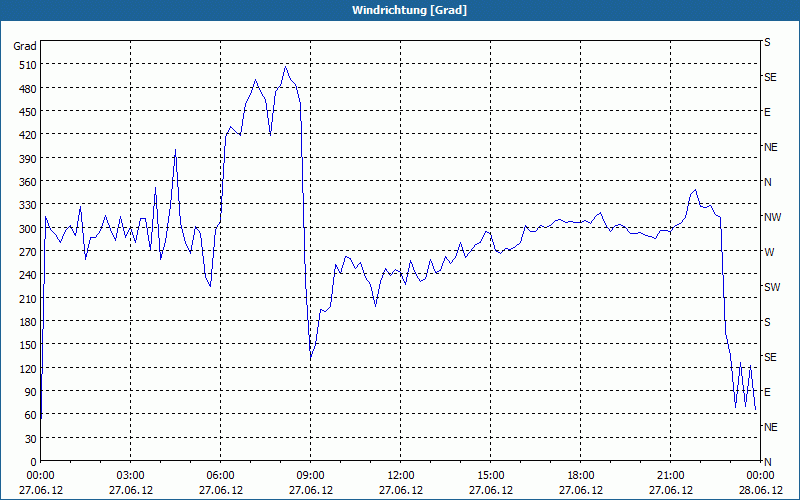Click the W compass label on right axis
Screen dimensions: 800x500
pos(769,252)
